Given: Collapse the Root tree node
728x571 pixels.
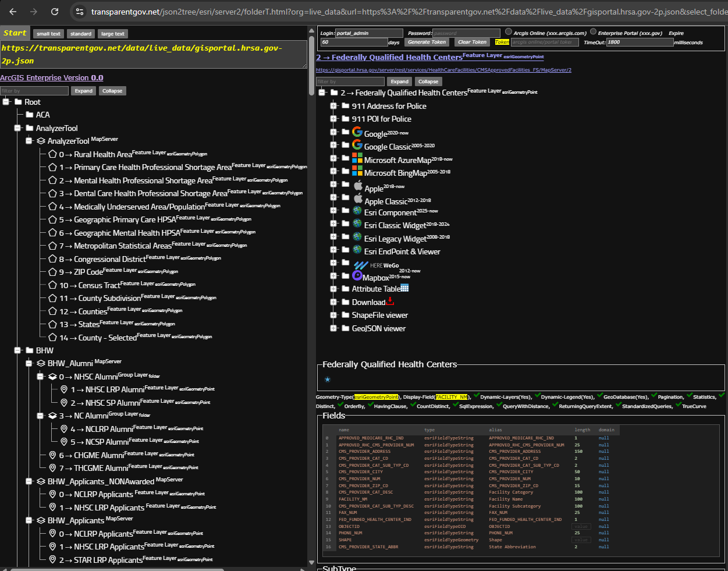Looking at the screenshot, I should pyautogui.click(x=6, y=102).
